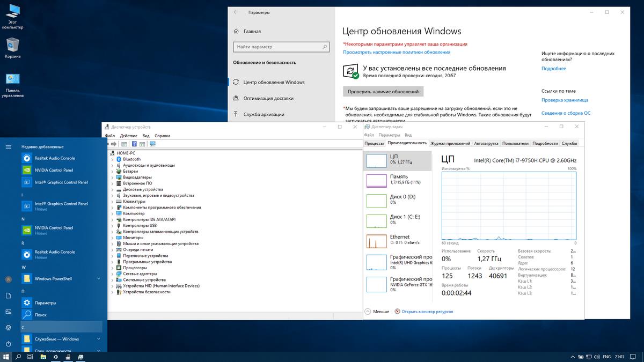Switch to the Автозагрузка tab

[x=486, y=143]
